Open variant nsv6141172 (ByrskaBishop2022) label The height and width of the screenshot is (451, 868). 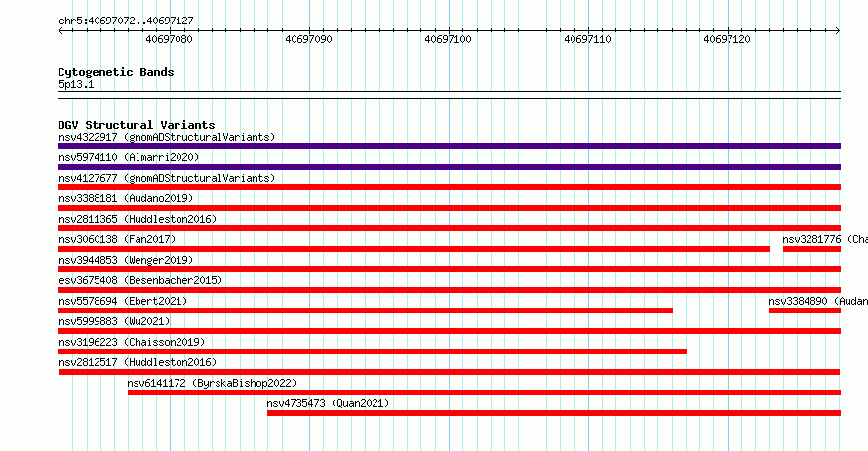(x=212, y=383)
